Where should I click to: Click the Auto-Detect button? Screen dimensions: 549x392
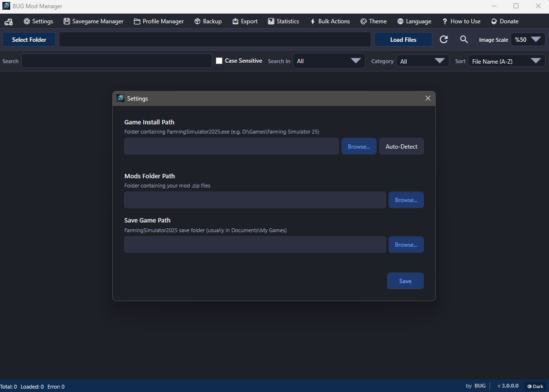pyautogui.click(x=401, y=147)
